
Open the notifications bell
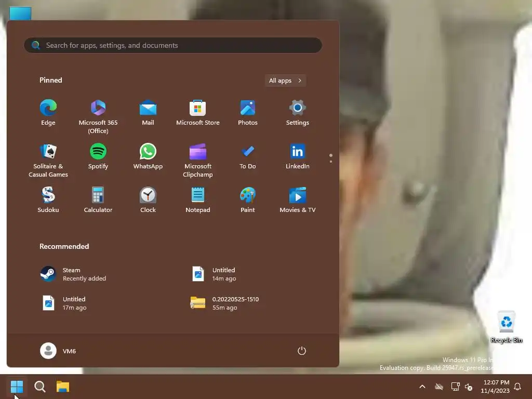[x=517, y=387]
